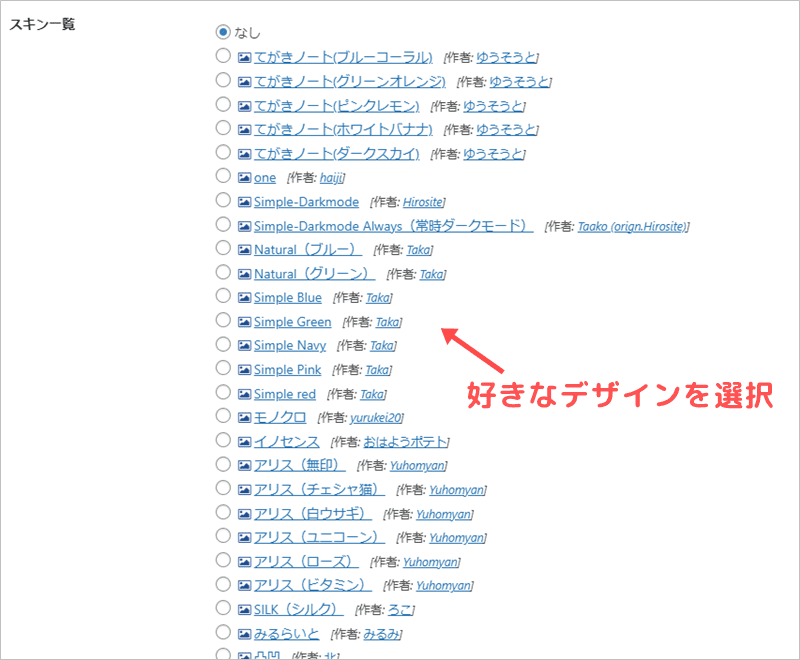The height and width of the screenshot is (660, 800).
Task: Click the preview icon beside モノクロ skin
Action: pyautogui.click(x=245, y=417)
